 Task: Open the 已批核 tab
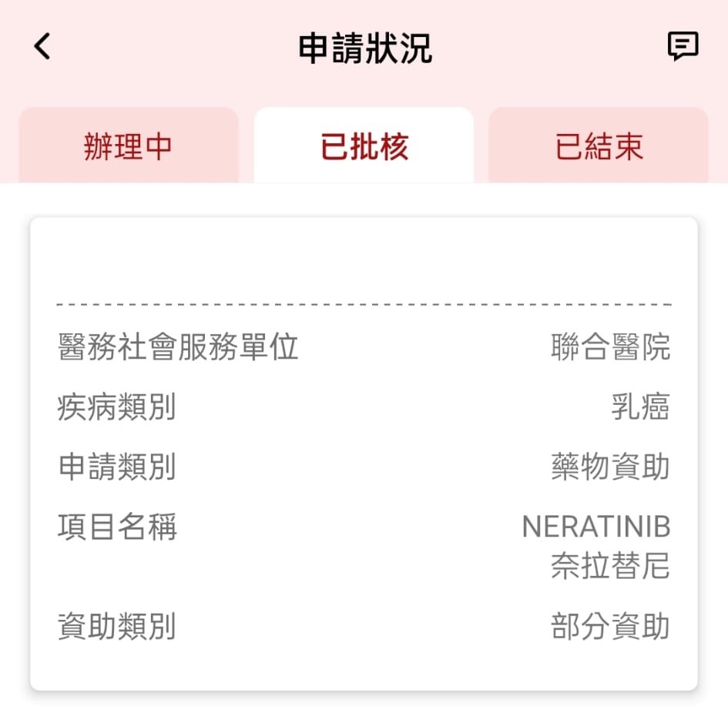[364, 146]
